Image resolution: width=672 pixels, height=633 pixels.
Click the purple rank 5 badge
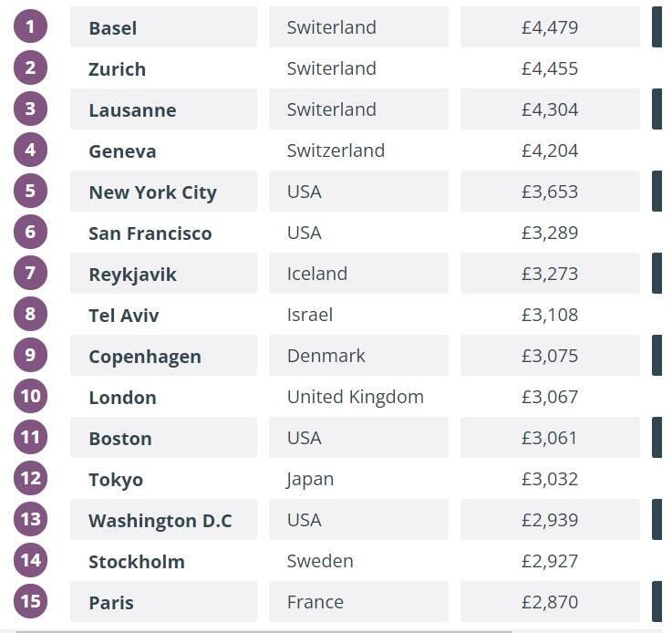30,191
